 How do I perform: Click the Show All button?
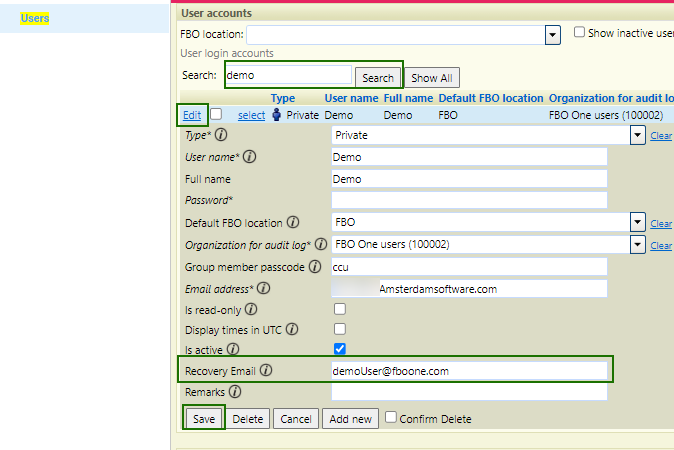tap(432, 78)
